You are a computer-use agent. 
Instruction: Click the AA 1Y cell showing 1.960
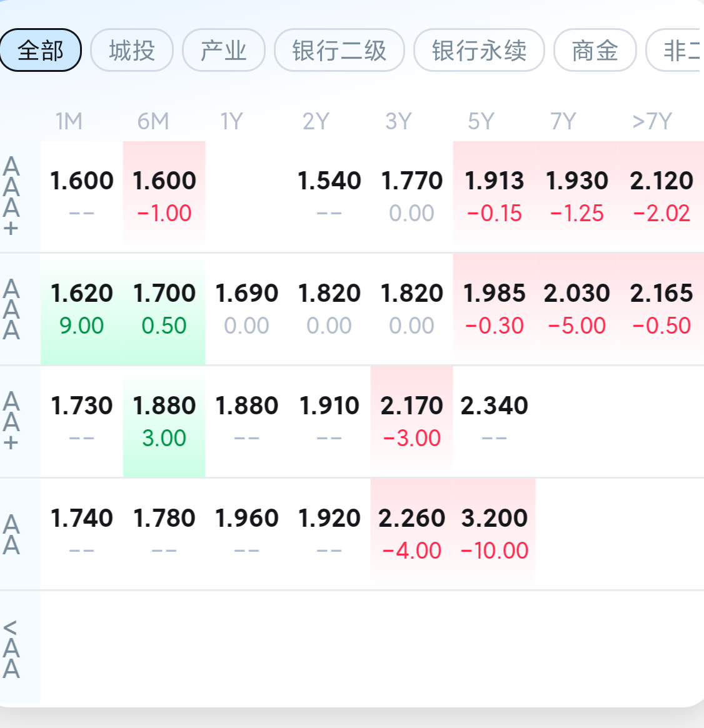(x=246, y=533)
